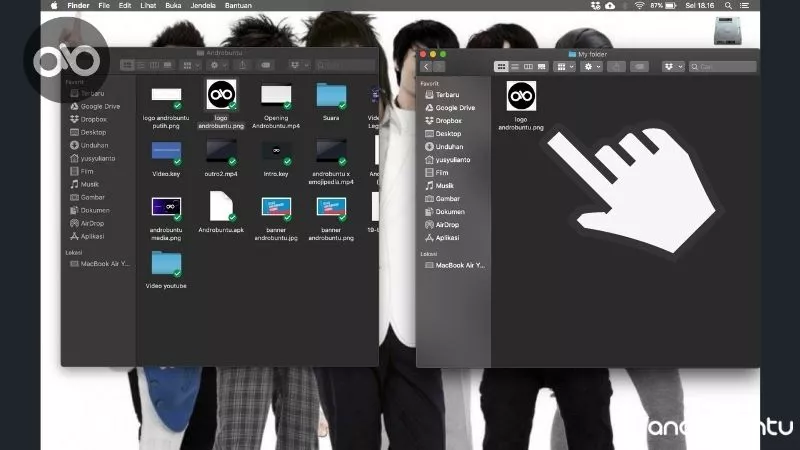
Task: Open Unduhan in My folder sidebar
Action: [x=444, y=147]
